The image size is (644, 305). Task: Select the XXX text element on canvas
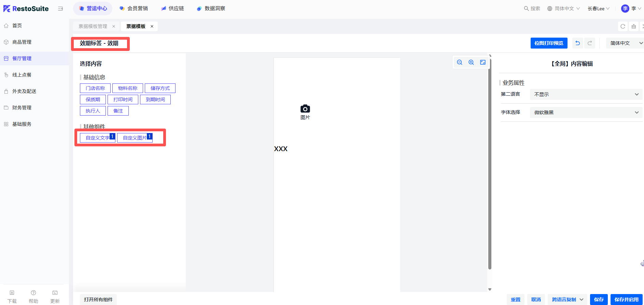(281, 149)
